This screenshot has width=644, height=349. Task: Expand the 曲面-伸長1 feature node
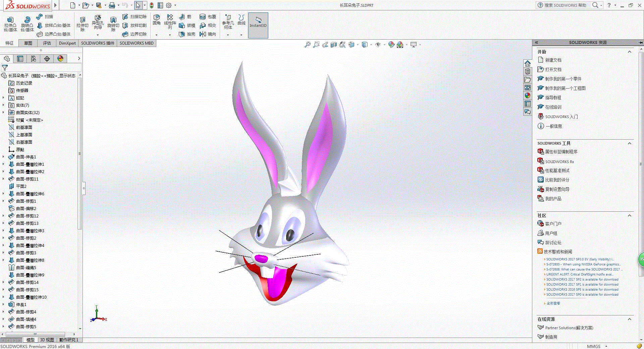pos(3,157)
